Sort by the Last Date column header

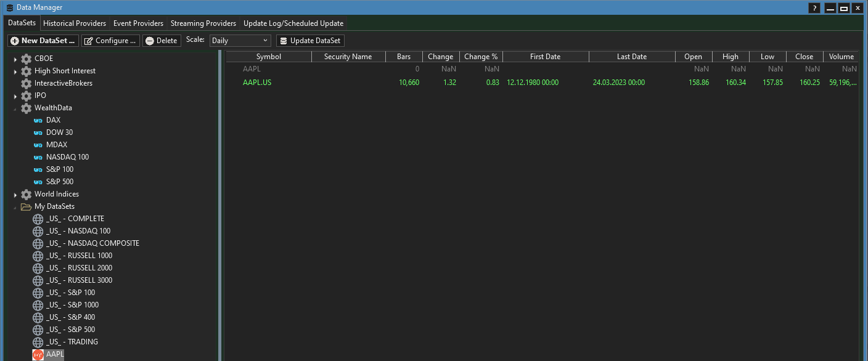(x=632, y=57)
